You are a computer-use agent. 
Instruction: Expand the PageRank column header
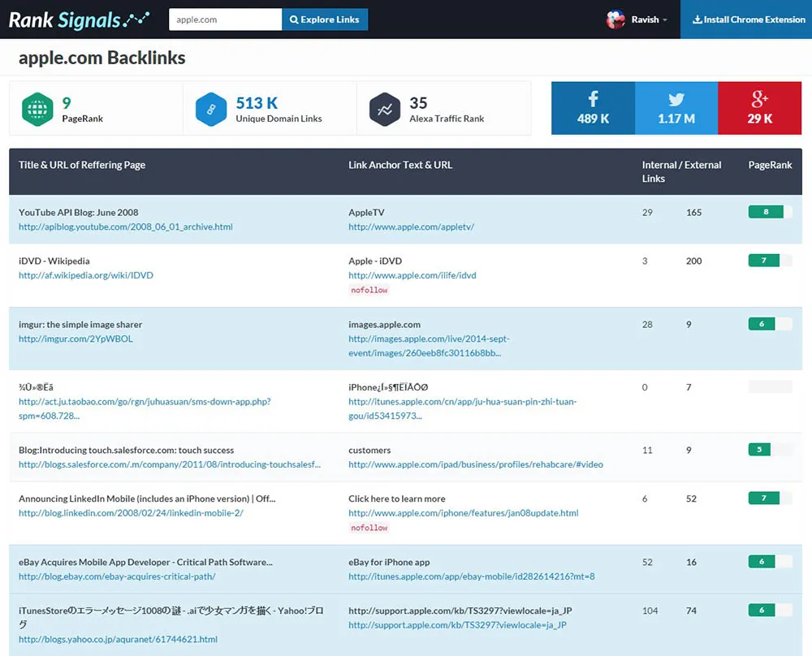coord(770,165)
